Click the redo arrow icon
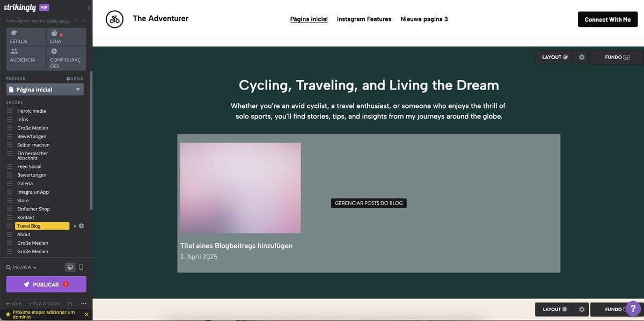Screen dimensions: 644x321 pyautogui.click(x=84, y=21)
